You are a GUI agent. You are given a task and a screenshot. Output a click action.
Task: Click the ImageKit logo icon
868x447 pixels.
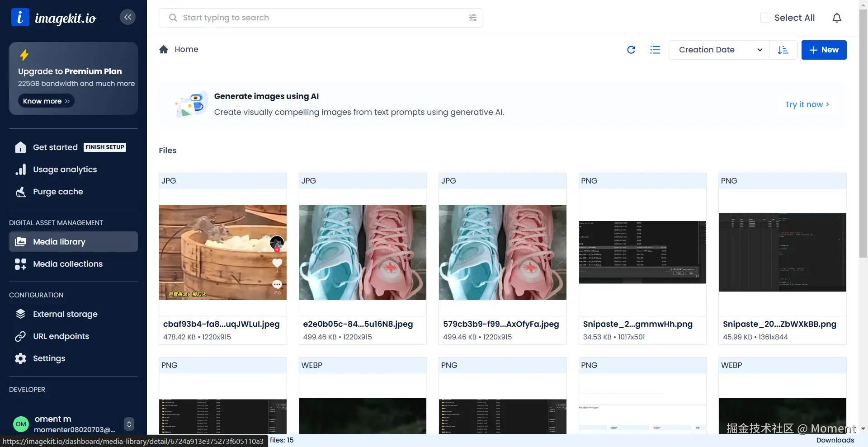coord(20,17)
